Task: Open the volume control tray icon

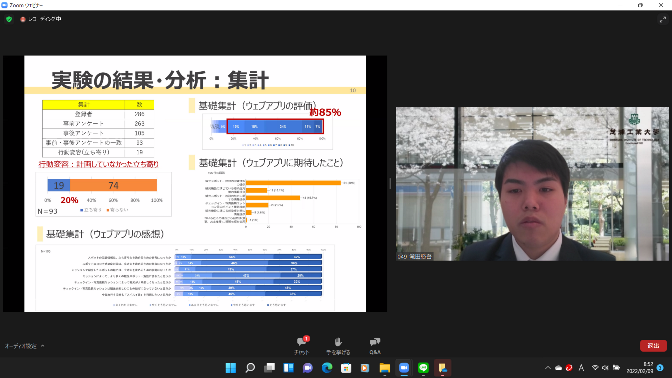Action: (605, 368)
